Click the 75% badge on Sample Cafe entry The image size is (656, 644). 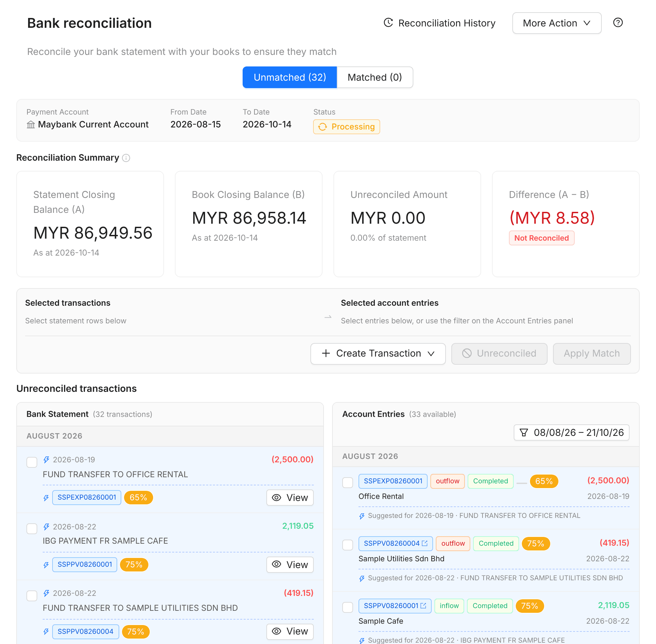pyautogui.click(x=530, y=606)
